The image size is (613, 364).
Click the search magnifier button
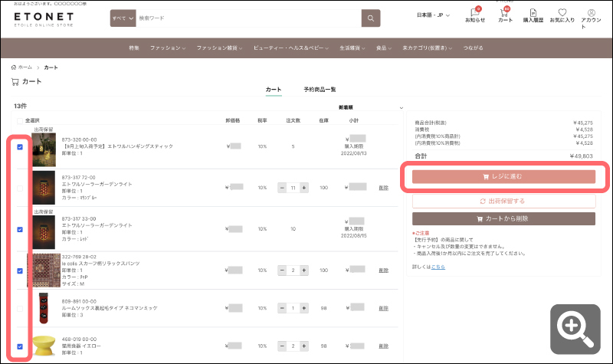[x=371, y=18]
